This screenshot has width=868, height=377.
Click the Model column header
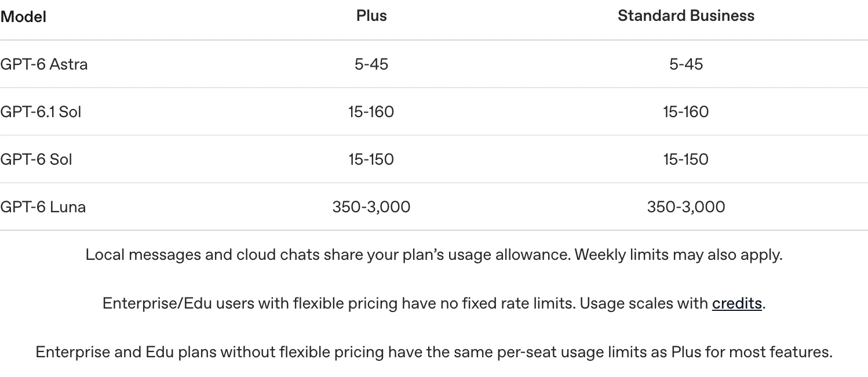[x=23, y=17]
